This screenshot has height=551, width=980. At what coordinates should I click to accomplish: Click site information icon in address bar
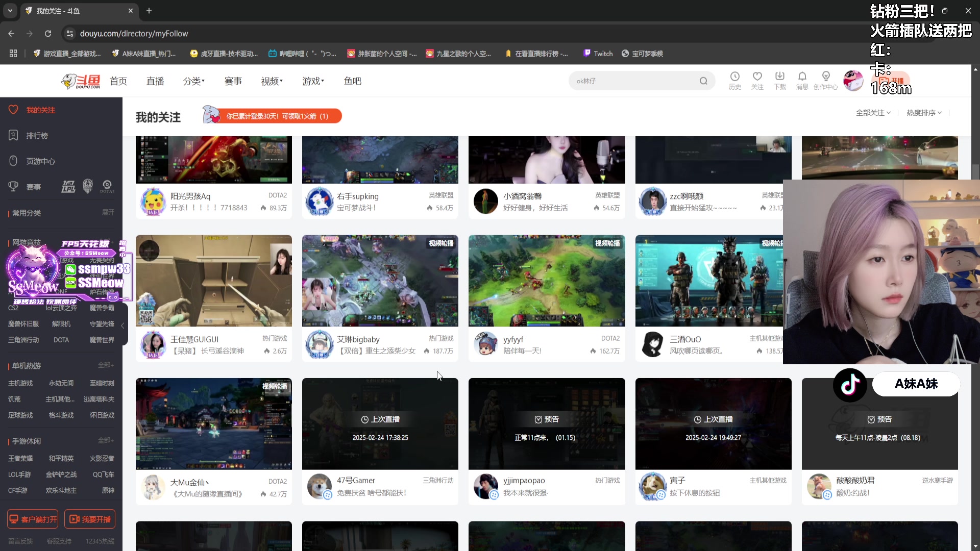tap(70, 34)
